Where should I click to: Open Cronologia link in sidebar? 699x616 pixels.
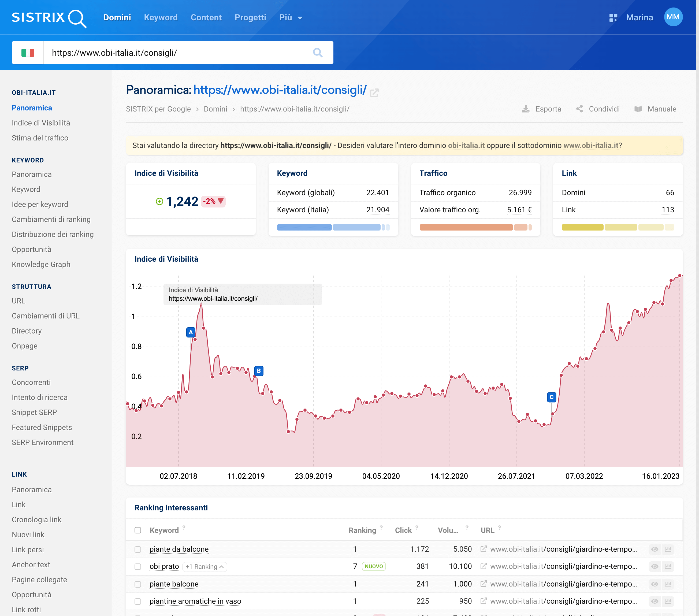coord(37,519)
